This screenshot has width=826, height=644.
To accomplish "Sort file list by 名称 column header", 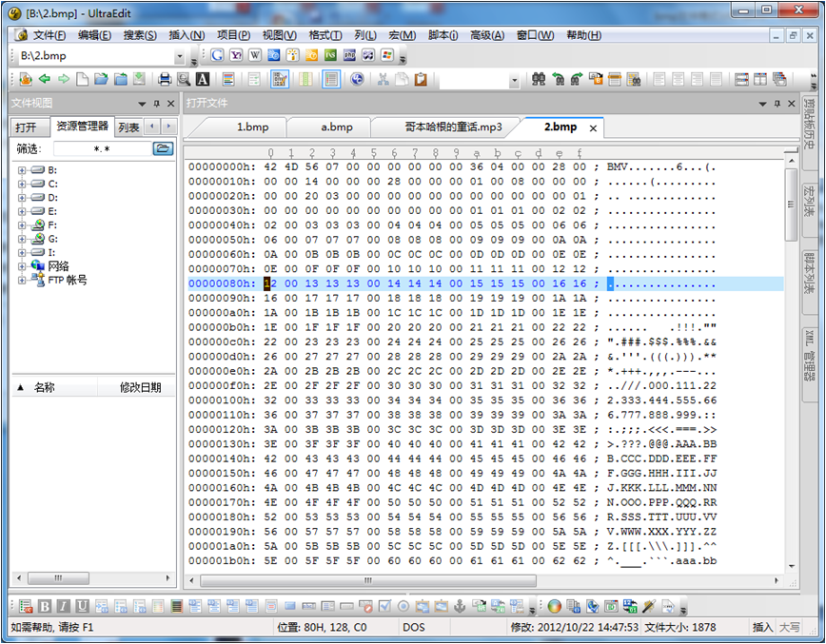I will point(54,387).
